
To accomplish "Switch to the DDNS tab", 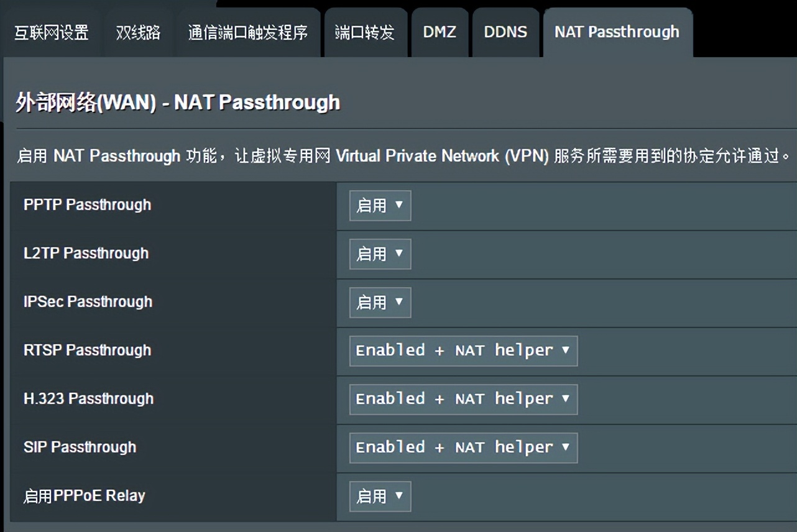I will 505,33.
